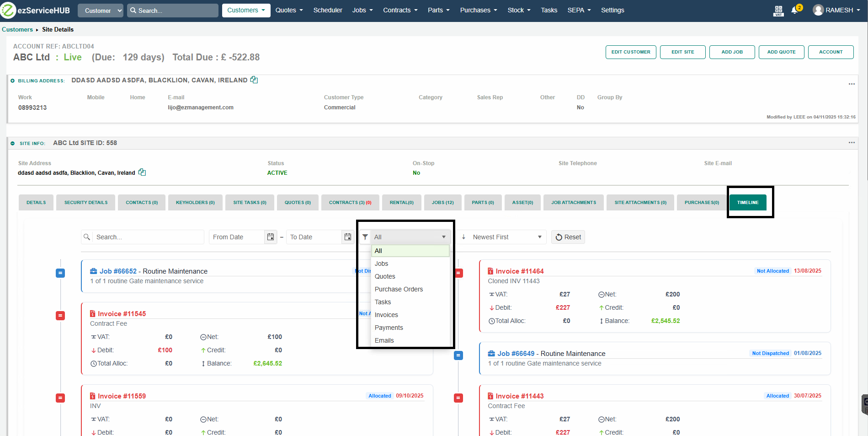
Task: Collapse the Billing Address section toggle
Action: (13, 81)
